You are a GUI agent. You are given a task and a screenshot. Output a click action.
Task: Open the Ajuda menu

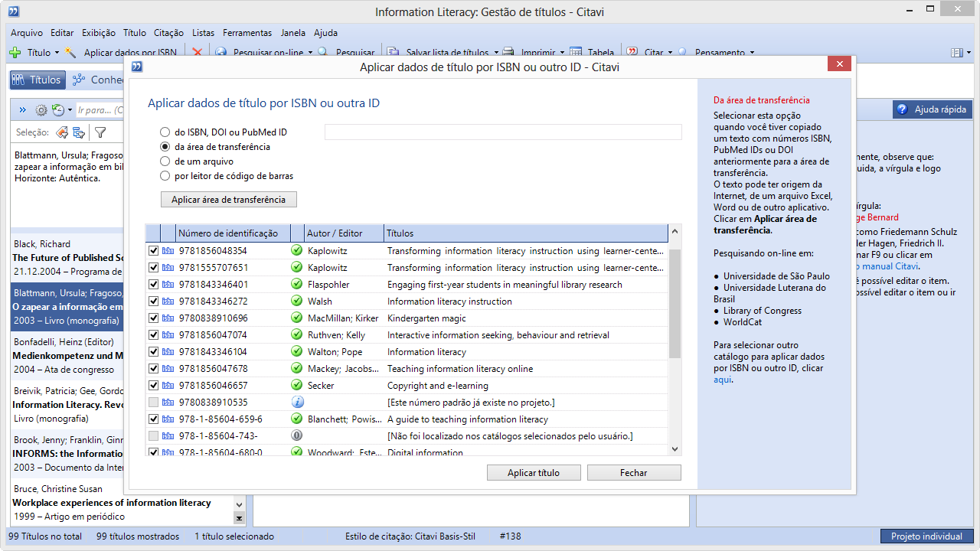point(325,33)
